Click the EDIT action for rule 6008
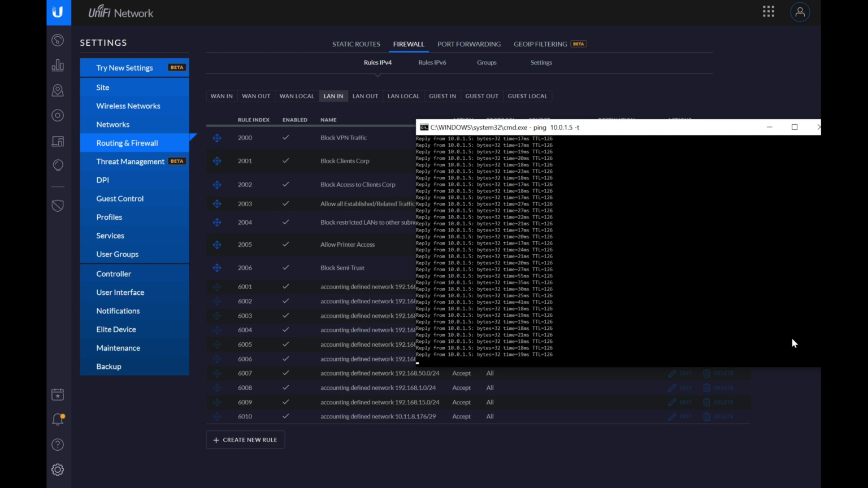The height and width of the screenshot is (488, 868). point(680,387)
